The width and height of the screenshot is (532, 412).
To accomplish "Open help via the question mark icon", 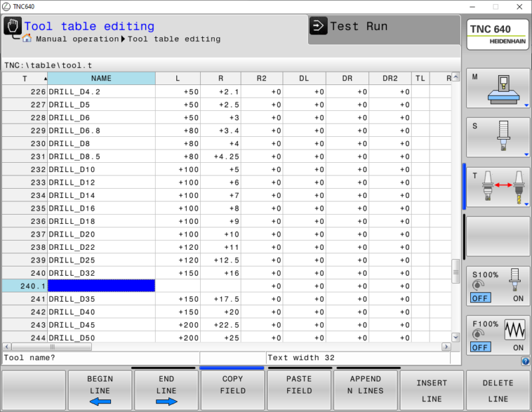I will point(525,361).
